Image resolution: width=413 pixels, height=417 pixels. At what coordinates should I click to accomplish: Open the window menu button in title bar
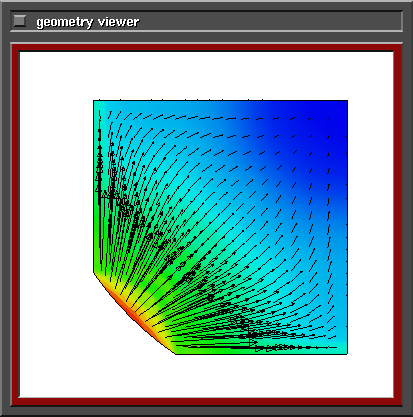tap(20, 21)
